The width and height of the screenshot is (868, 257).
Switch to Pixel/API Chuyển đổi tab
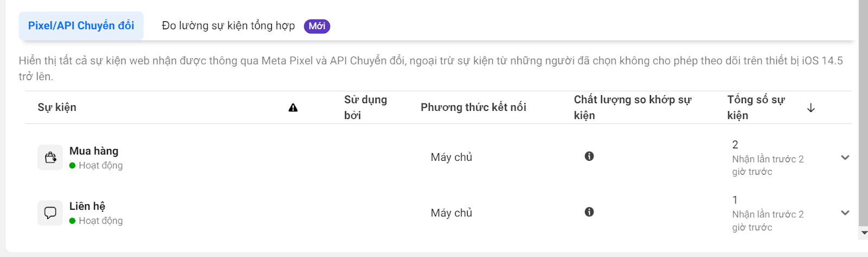(81, 26)
